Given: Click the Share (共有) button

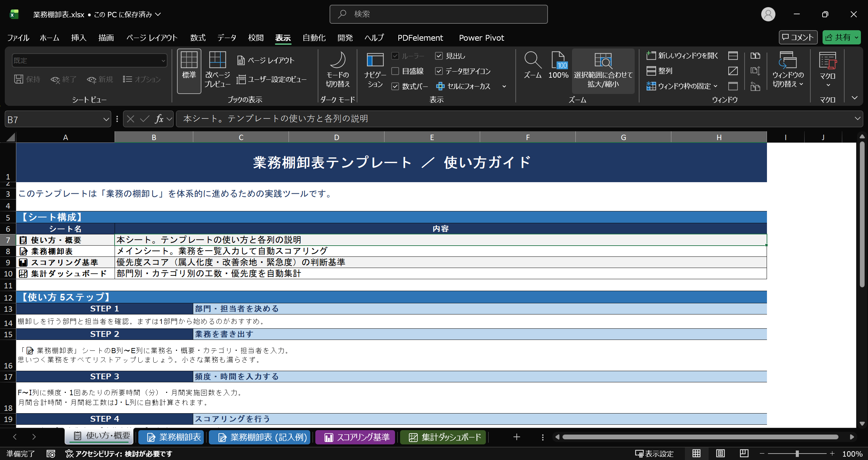Looking at the screenshot, I should [838, 37].
